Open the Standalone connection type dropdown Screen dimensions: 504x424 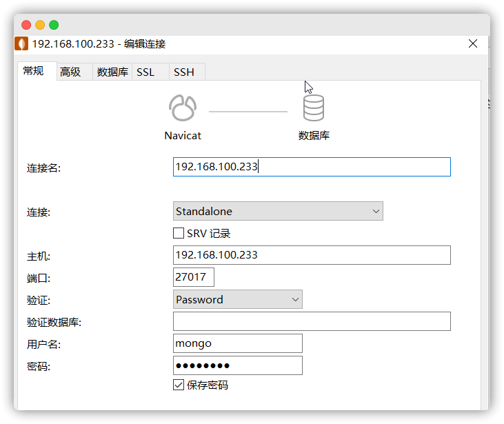(278, 211)
